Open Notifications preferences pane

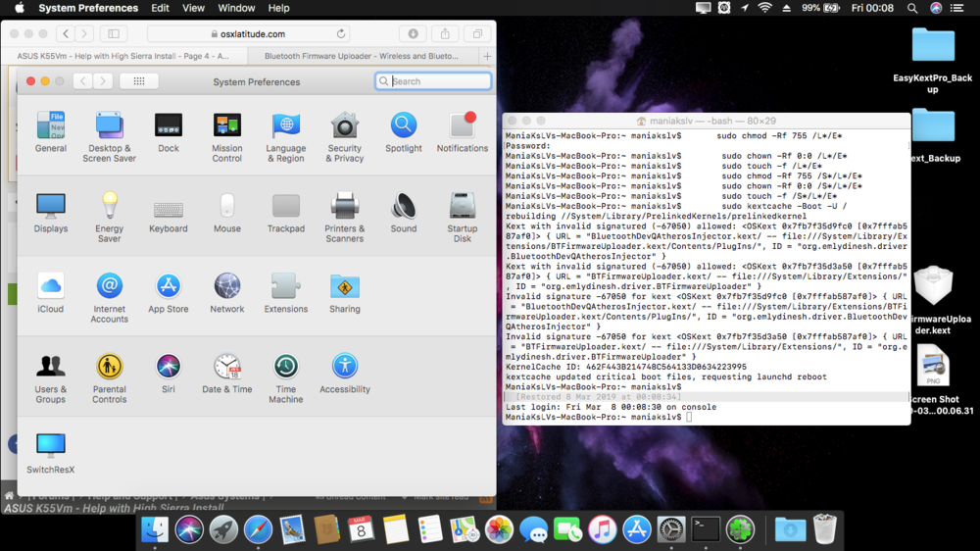click(462, 132)
